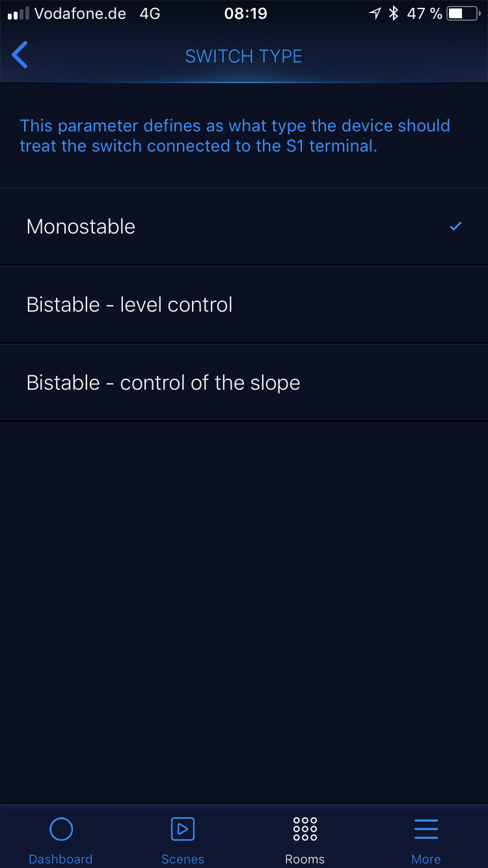
Task: Go to the Rooms tab label
Action: click(305, 859)
